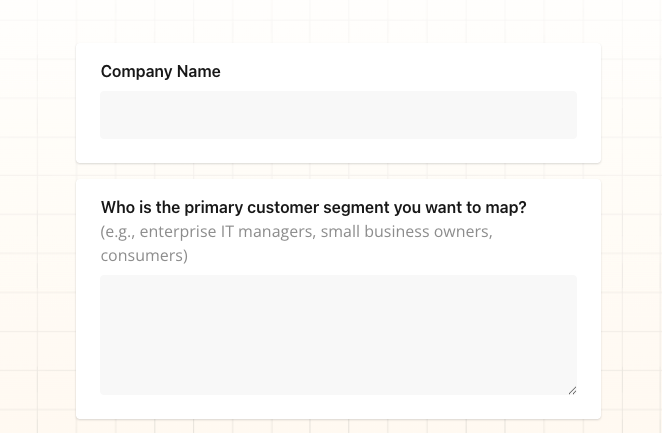Click empty space right of "consumers)" hint

point(380,256)
